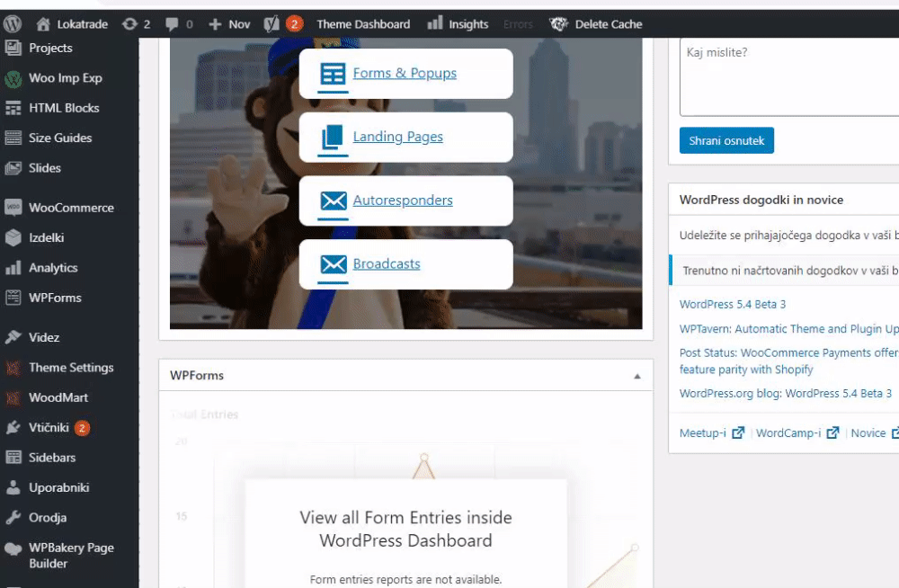Click the Shrani osnutek button
Image resolution: width=899 pixels, height=588 pixels.
pos(726,140)
